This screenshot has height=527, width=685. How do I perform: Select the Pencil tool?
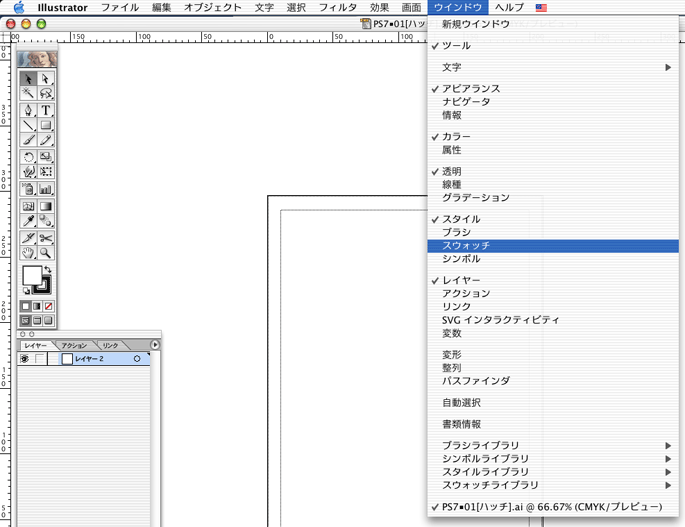pos(46,140)
